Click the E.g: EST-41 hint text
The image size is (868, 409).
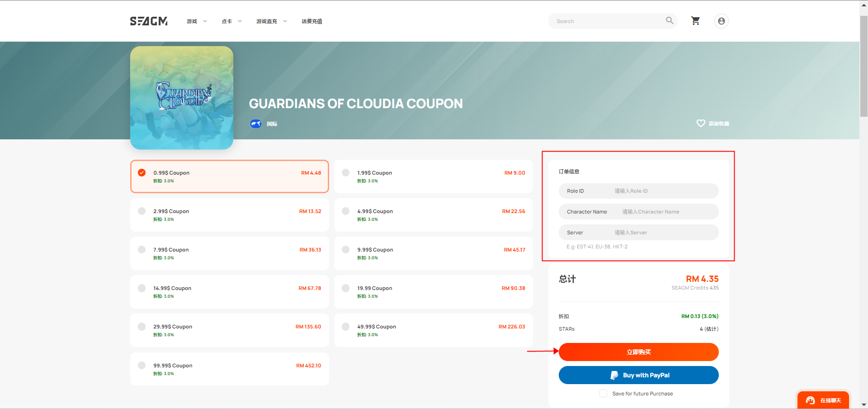(x=597, y=247)
